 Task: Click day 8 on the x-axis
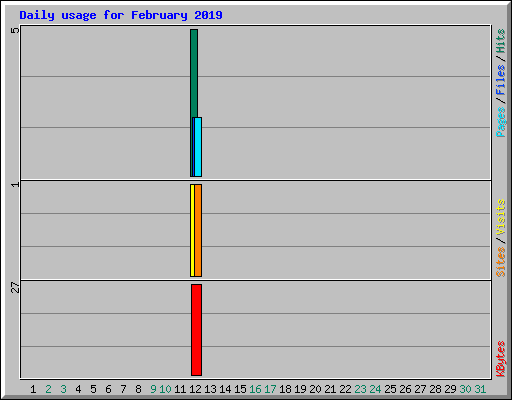(138, 389)
